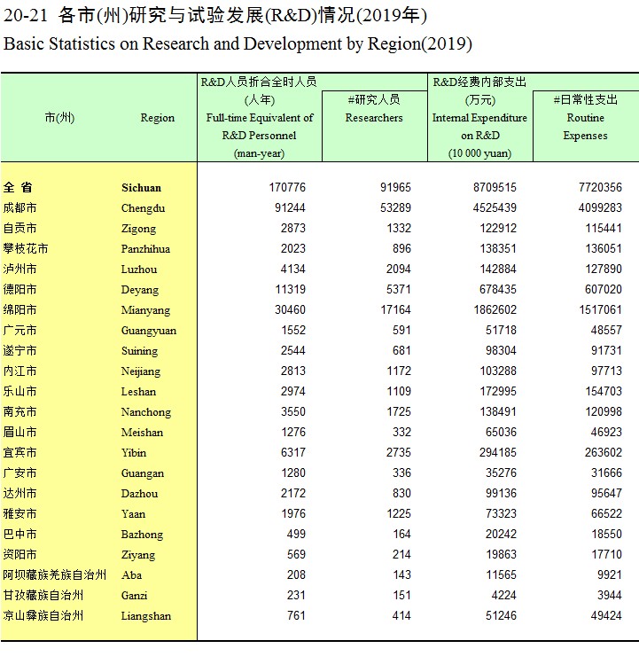Screen dimensions: 639x672
Task: Select the 'Dazhou' region name
Action: [x=139, y=494]
